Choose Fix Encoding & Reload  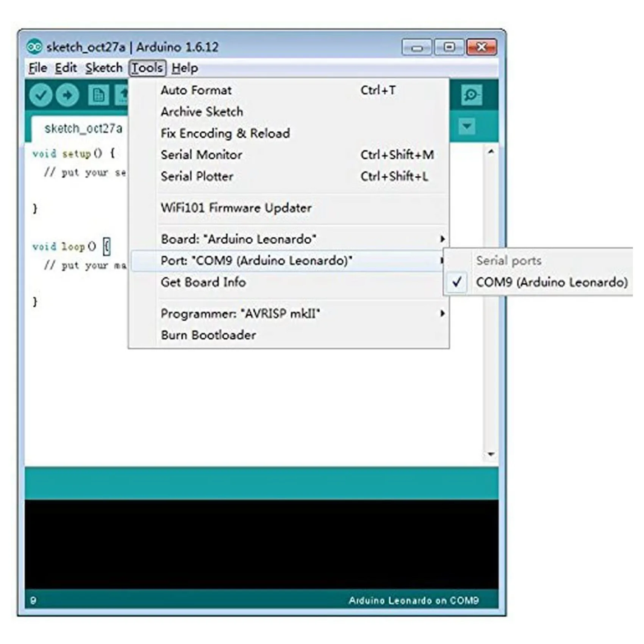289,133
